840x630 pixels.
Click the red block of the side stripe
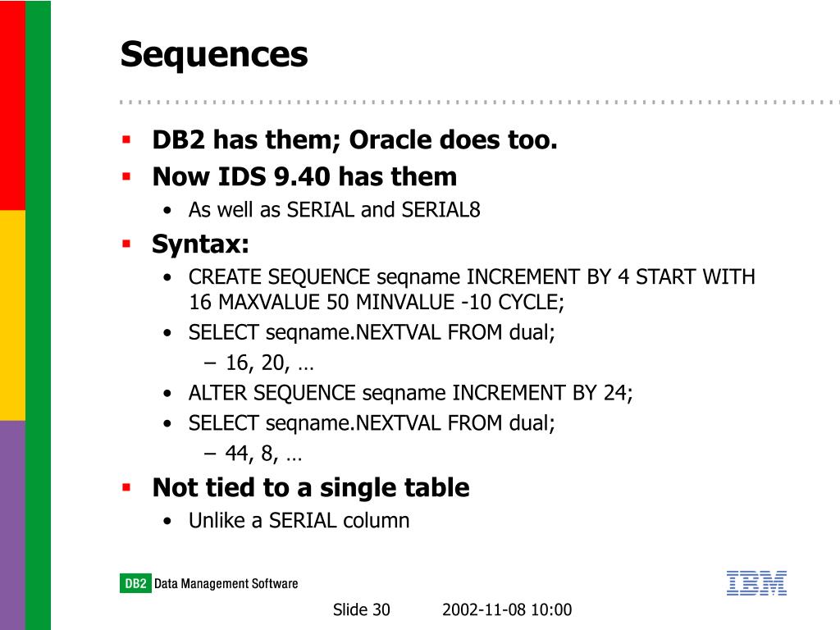click(12, 105)
